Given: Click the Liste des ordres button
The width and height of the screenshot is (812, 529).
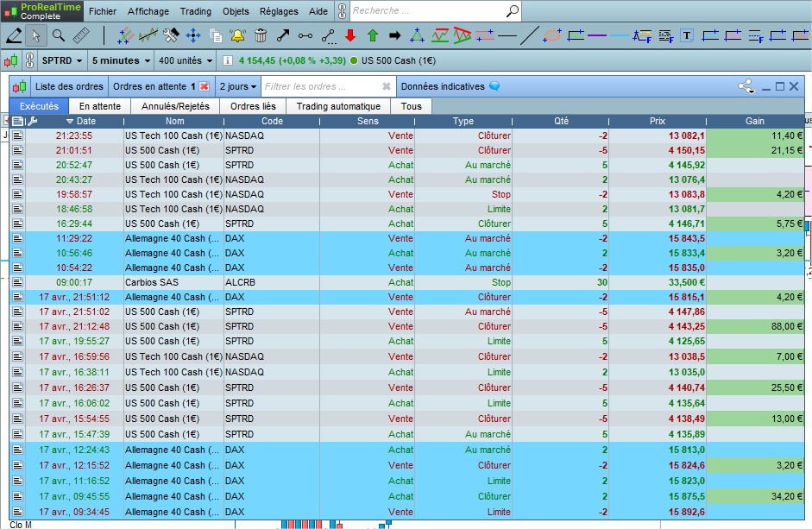Looking at the screenshot, I should point(69,86).
